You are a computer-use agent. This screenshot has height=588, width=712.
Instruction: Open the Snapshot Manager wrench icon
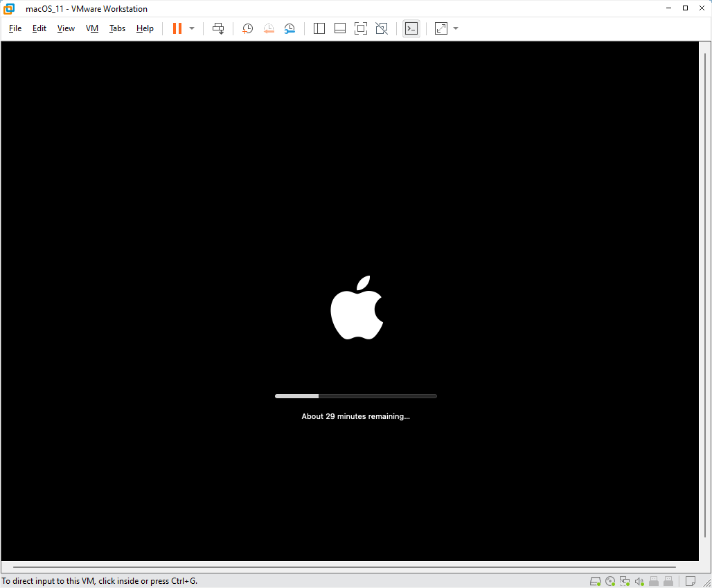(x=290, y=28)
